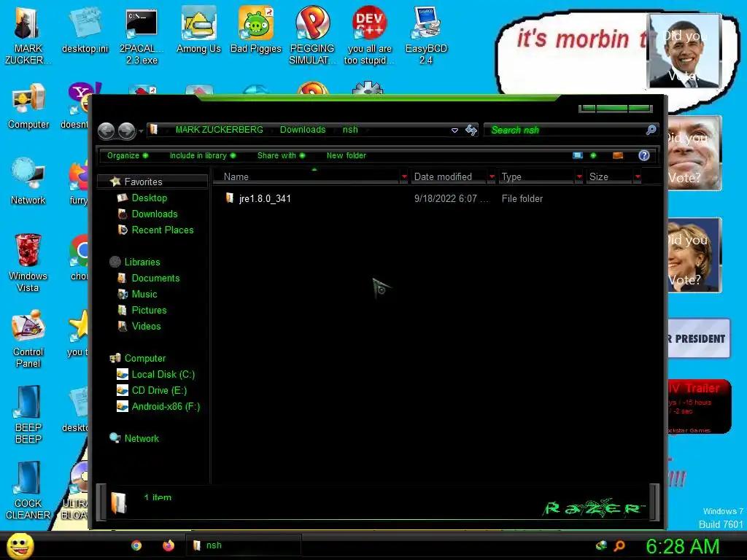Click the search magnifier icon in Explorer
The width and height of the screenshot is (747, 560).
coord(651,130)
